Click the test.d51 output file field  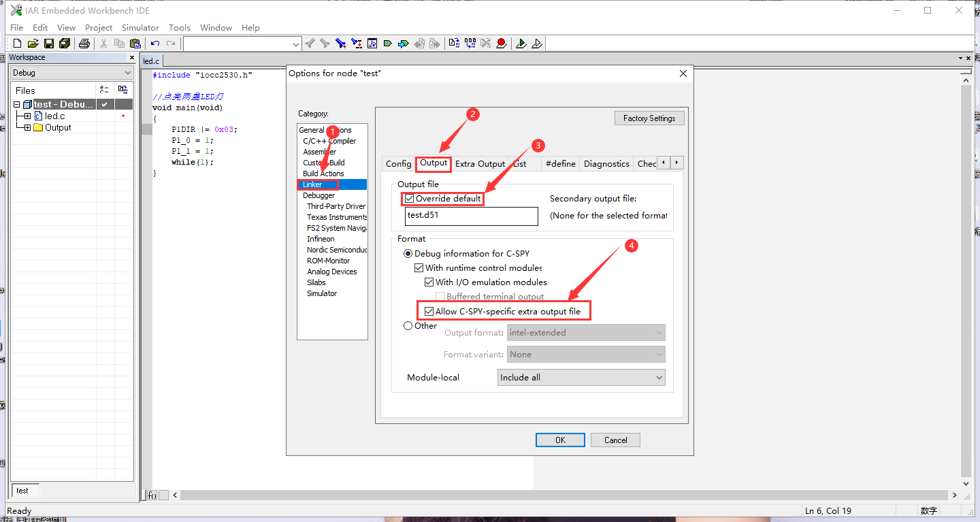point(471,216)
